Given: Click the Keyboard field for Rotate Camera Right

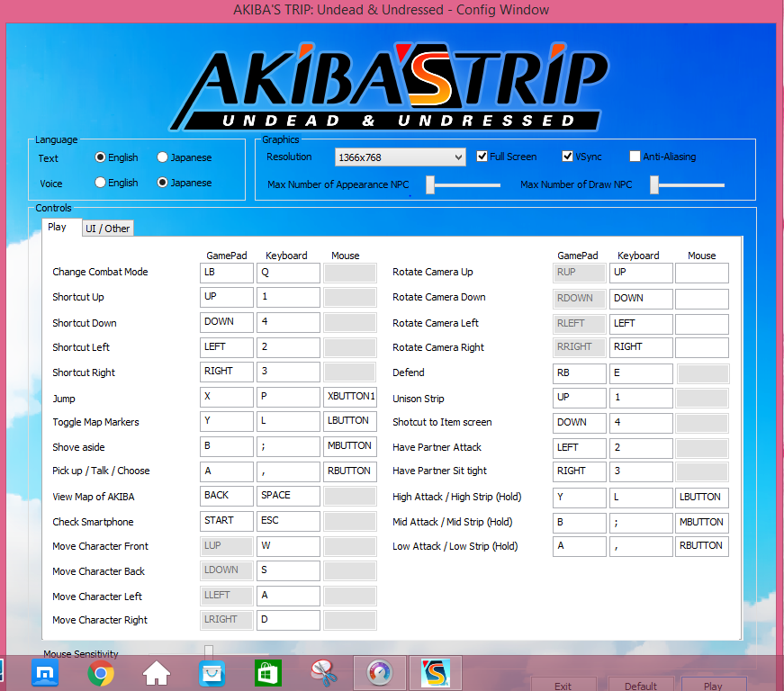Looking at the screenshot, I should coord(641,347).
